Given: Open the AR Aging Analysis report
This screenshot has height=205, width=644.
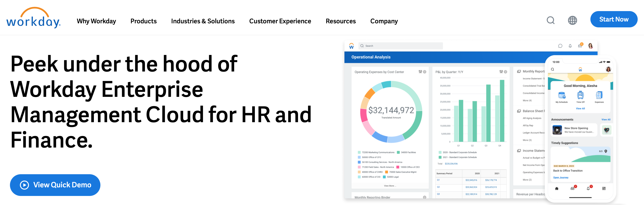Looking at the screenshot, I should [532, 118].
